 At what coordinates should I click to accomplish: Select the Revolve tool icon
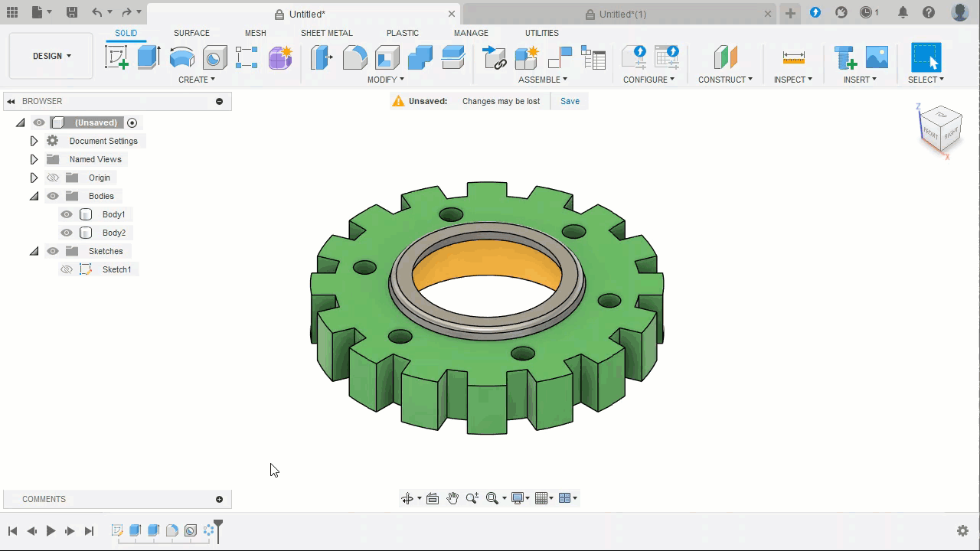pos(181,57)
